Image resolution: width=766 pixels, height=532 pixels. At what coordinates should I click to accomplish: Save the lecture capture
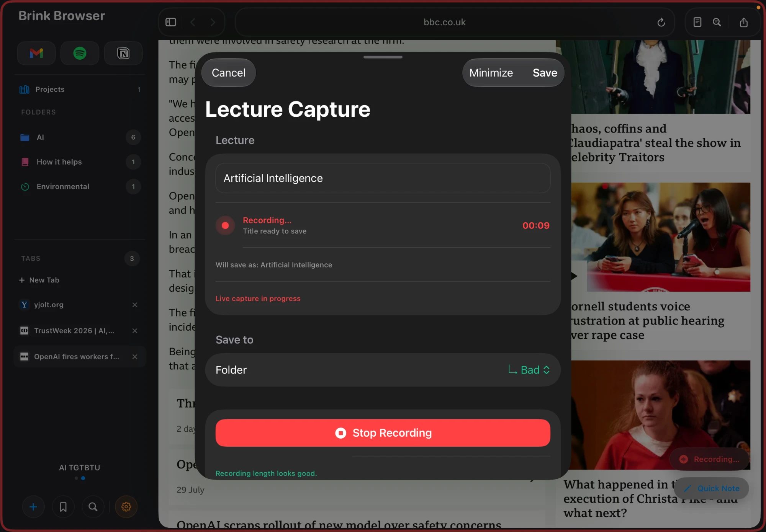(545, 73)
